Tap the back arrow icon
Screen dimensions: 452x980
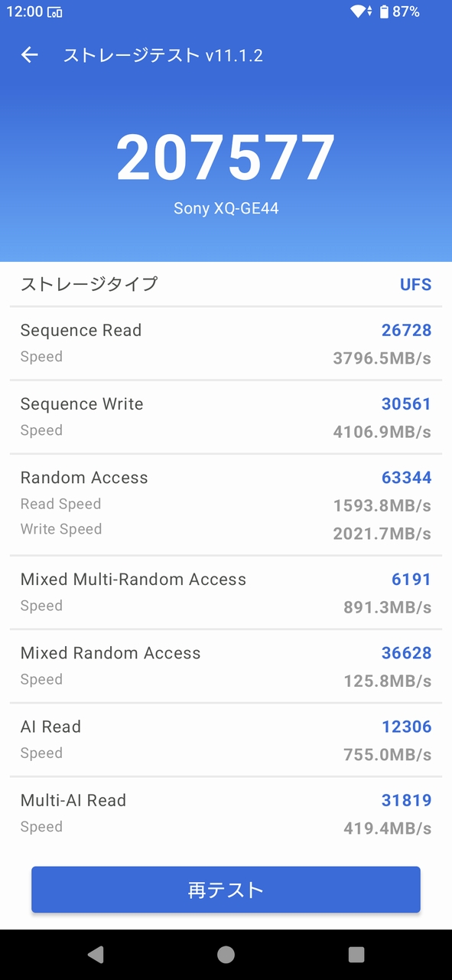(30, 55)
